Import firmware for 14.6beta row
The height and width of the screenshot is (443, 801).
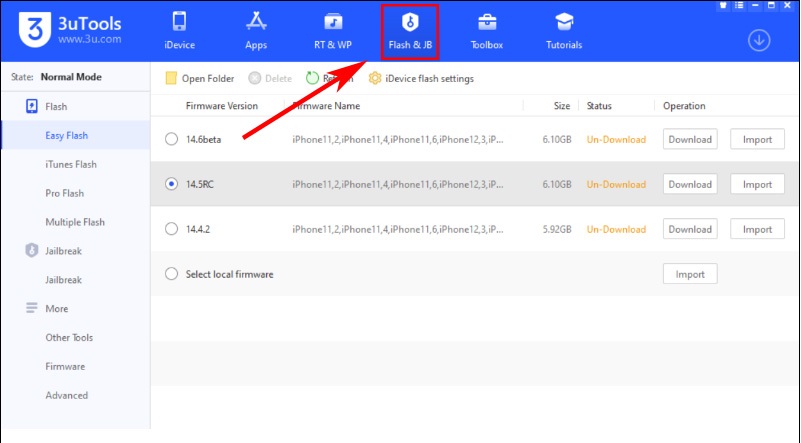point(757,139)
